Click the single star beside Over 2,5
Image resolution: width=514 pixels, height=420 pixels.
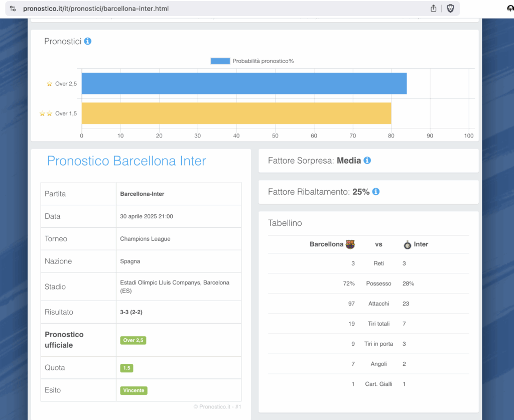50,83
